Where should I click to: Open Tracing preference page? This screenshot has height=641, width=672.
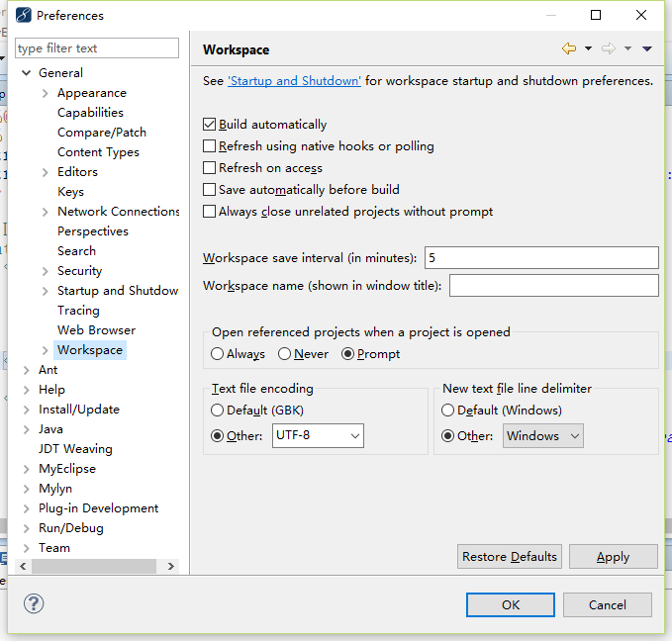point(78,311)
